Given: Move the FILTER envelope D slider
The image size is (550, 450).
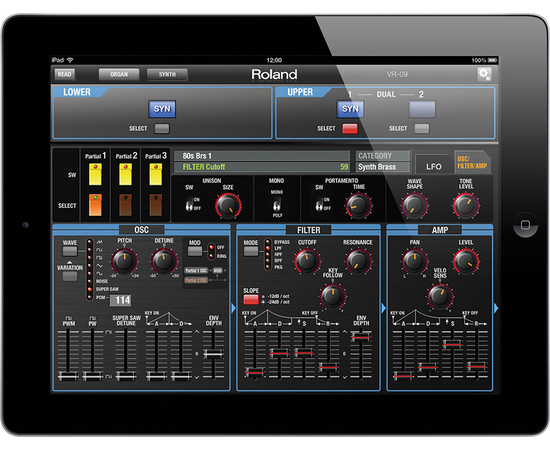Looking at the screenshot, I should tap(280, 353).
